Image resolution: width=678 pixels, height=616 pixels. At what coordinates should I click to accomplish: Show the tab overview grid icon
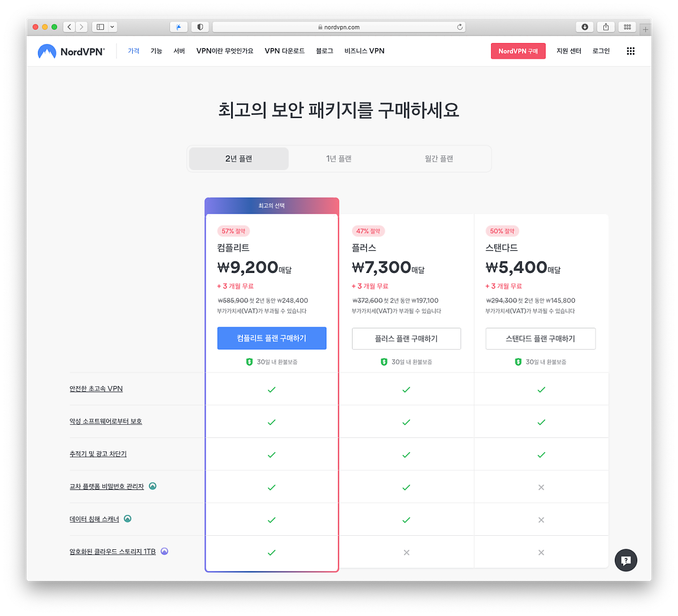(627, 27)
